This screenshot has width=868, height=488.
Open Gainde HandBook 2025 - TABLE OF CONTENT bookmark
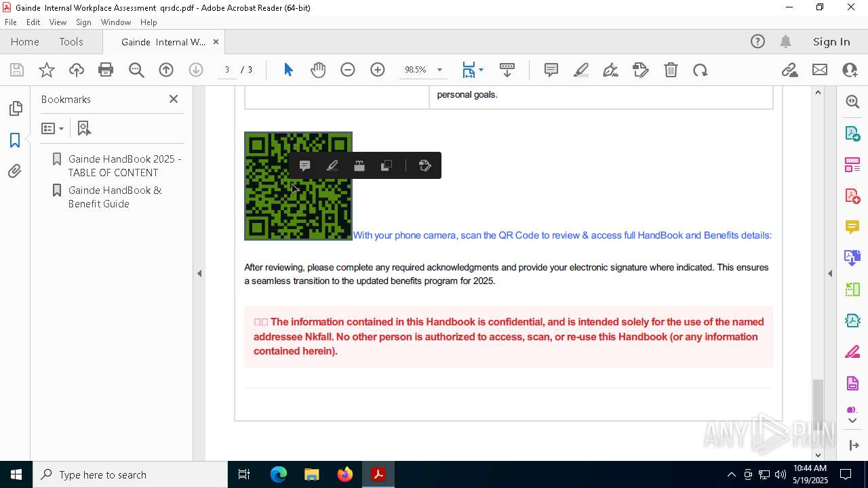[x=125, y=165]
